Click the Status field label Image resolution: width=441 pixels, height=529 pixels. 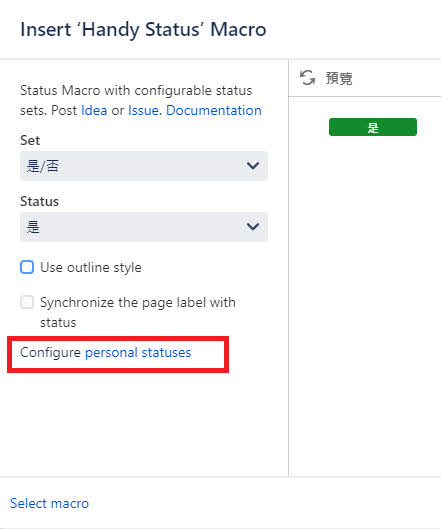(x=39, y=201)
